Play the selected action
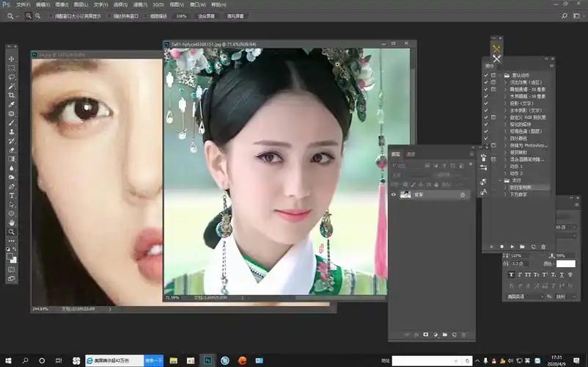The image size is (588, 367). tap(512, 247)
